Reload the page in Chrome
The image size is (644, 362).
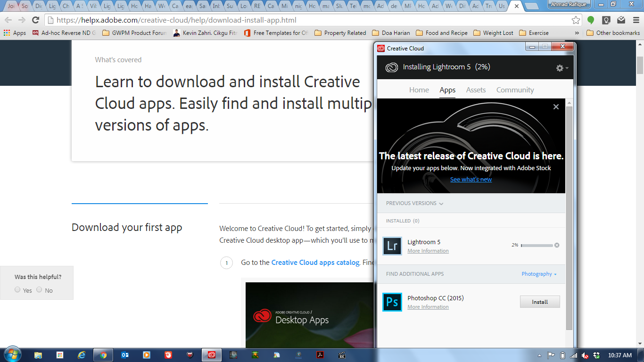pyautogui.click(x=35, y=20)
